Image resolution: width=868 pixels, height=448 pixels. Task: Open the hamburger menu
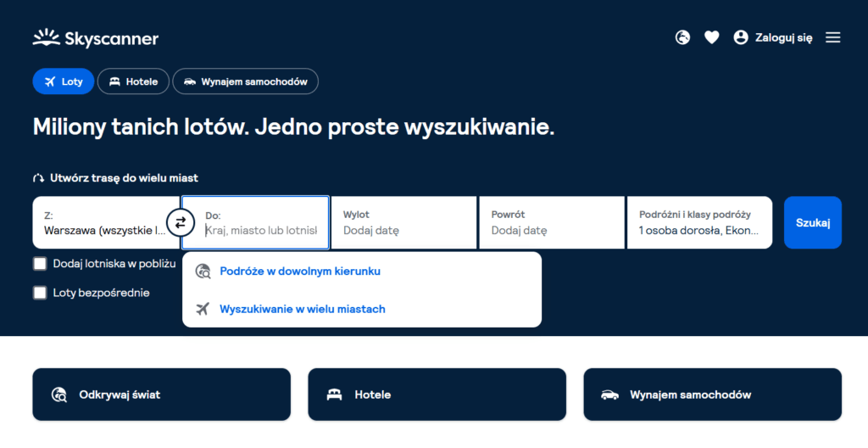tap(832, 37)
